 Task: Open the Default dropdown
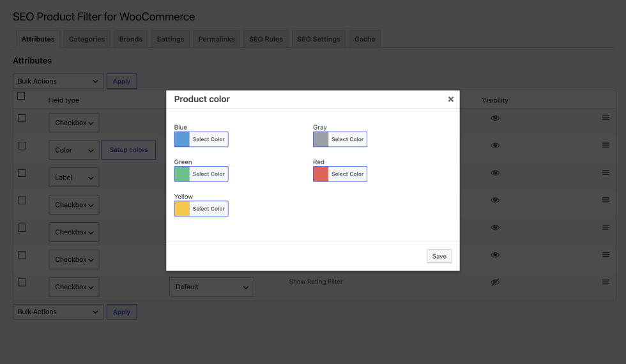tap(211, 287)
